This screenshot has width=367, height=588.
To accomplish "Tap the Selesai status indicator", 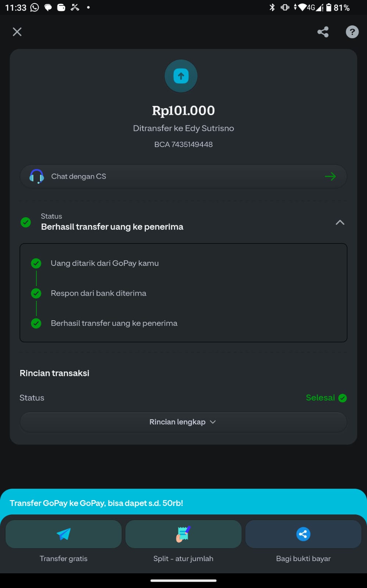I will (326, 398).
